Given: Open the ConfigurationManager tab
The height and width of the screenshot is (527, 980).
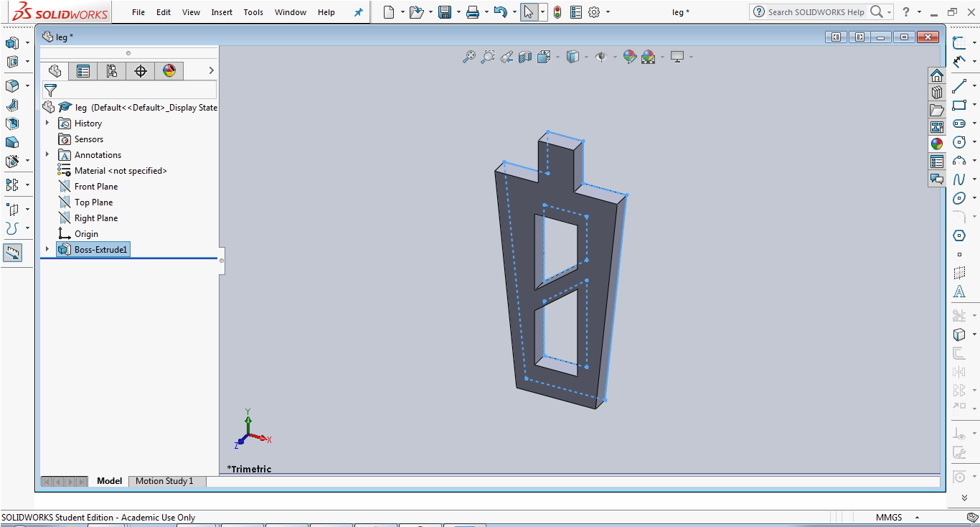Looking at the screenshot, I should (112, 70).
